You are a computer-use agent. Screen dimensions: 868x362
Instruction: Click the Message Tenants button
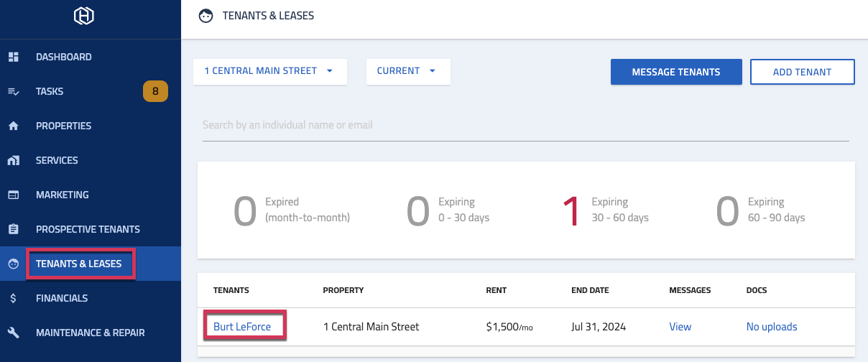(676, 72)
